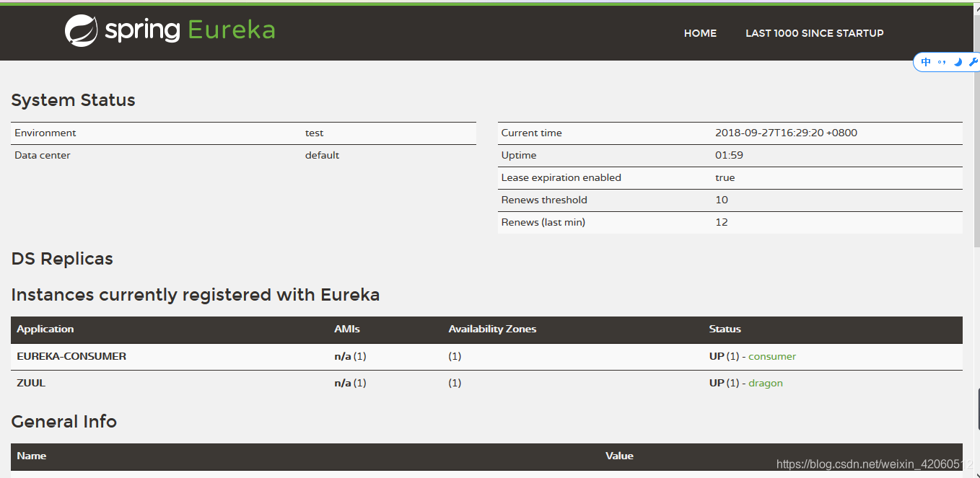Click the Renews threshold row
Viewport: 980px width, 478px height.
730,200
